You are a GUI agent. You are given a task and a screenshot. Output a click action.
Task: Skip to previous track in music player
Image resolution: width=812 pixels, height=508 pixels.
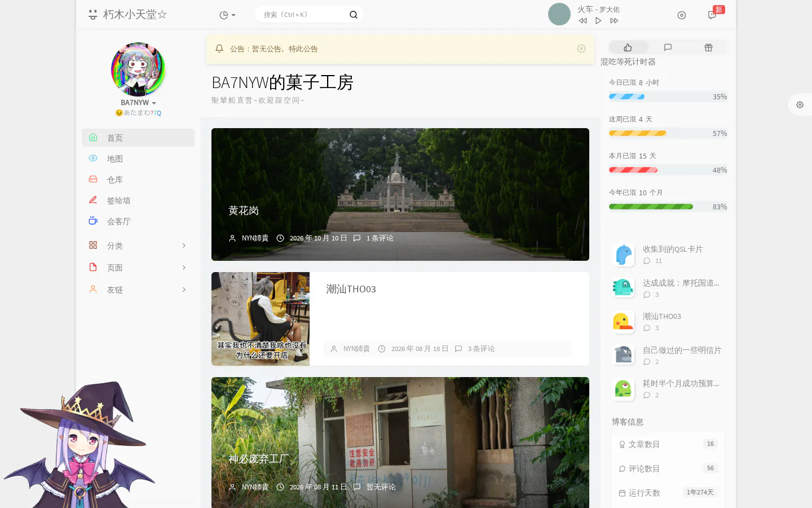click(583, 21)
